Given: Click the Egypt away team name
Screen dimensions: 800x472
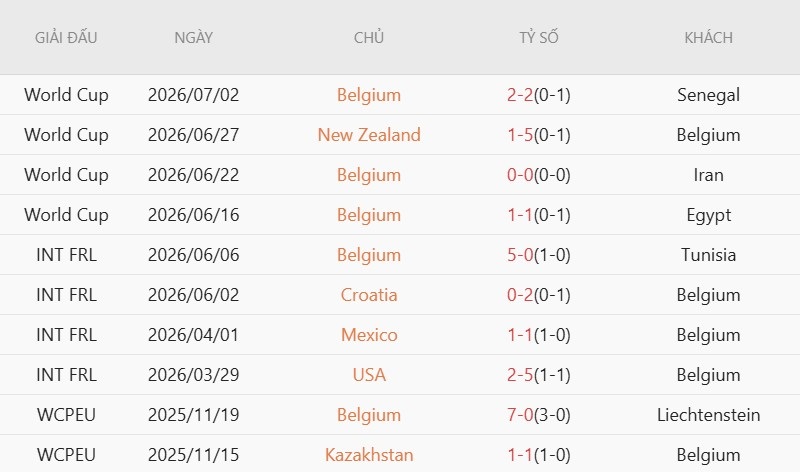Looking at the screenshot, I should point(708,215).
